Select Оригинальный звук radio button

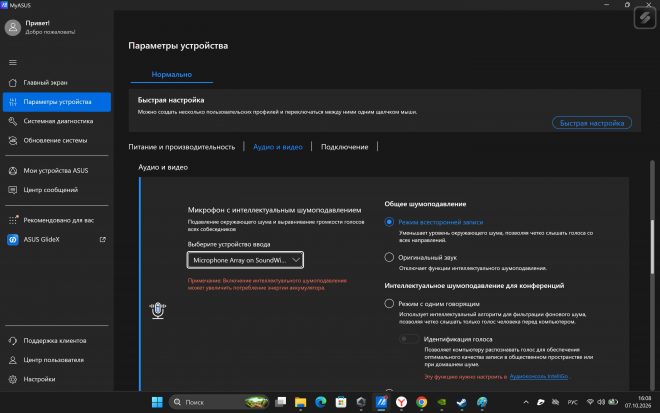(389, 257)
